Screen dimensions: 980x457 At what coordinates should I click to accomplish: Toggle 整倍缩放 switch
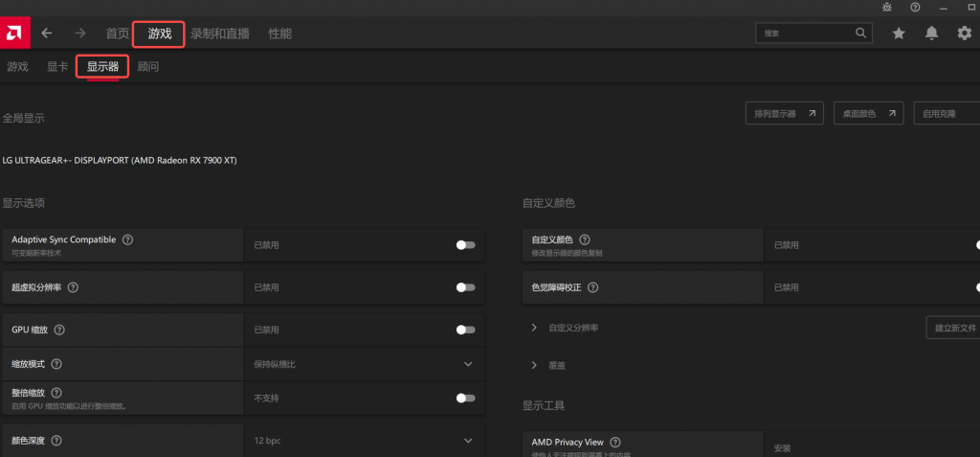(x=466, y=399)
